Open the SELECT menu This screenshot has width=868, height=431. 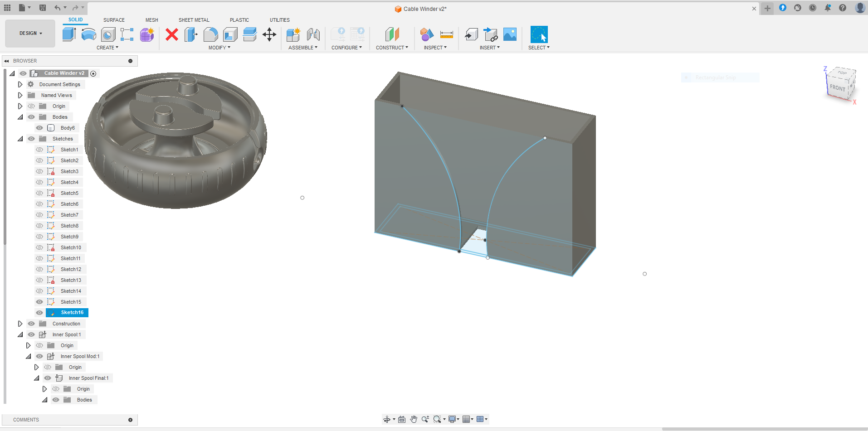[539, 48]
